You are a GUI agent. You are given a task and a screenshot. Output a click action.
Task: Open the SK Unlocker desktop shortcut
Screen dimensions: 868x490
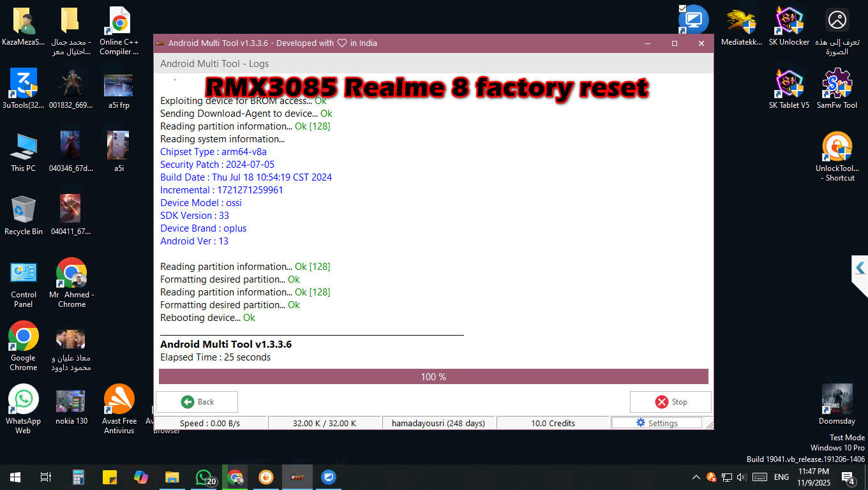[x=789, y=27]
